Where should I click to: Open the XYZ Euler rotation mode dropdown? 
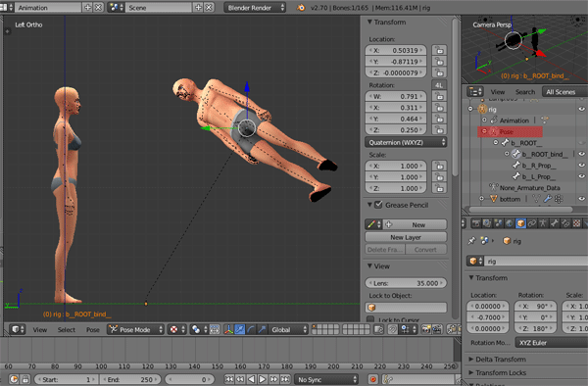(x=552, y=343)
